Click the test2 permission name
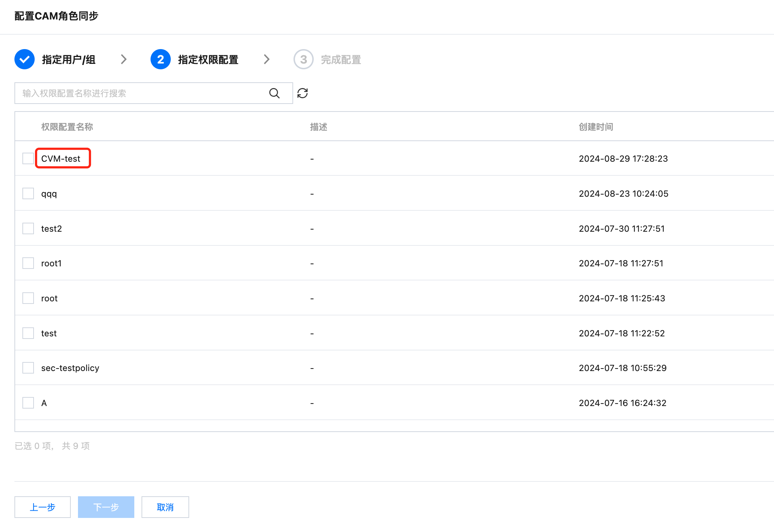This screenshot has width=774, height=532. pyautogui.click(x=52, y=228)
